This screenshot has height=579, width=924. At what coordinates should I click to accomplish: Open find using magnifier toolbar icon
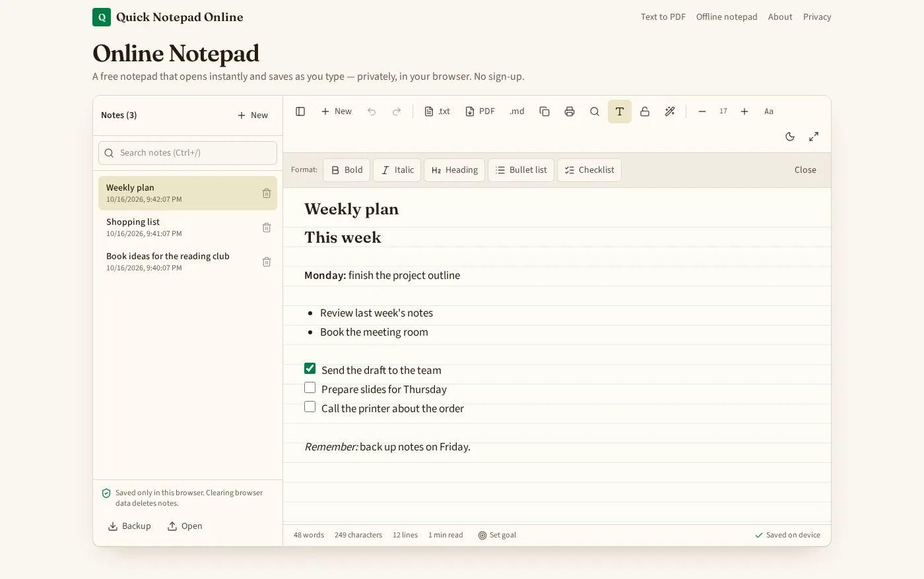[595, 111]
